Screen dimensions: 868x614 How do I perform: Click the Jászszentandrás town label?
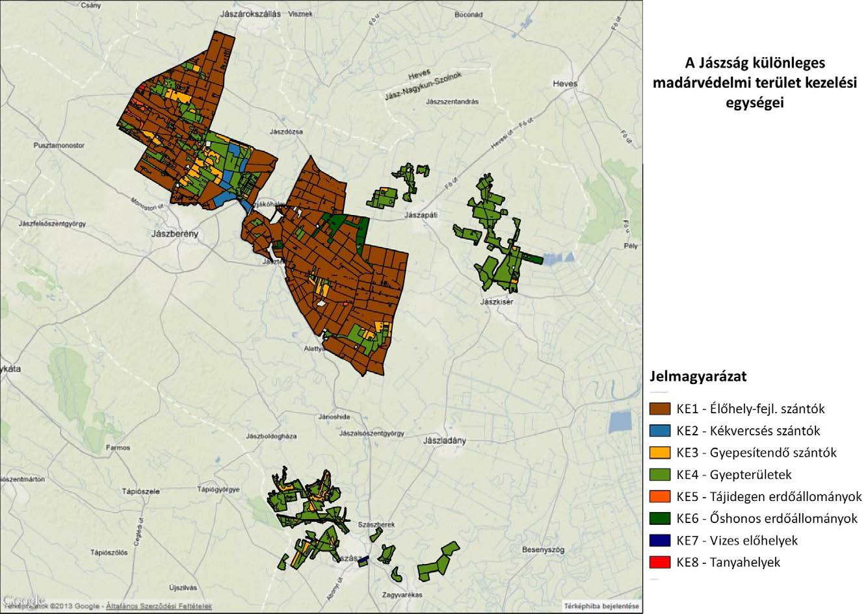click(x=453, y=101)
